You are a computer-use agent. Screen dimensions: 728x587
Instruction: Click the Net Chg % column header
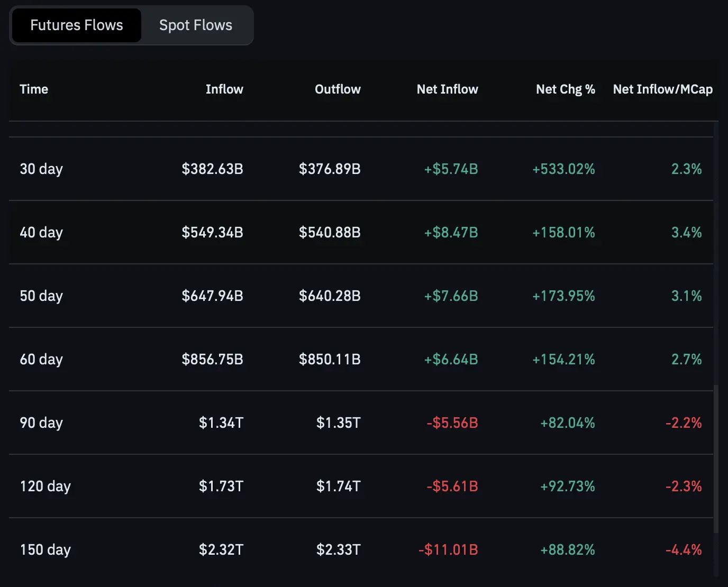tap(565, 89)
